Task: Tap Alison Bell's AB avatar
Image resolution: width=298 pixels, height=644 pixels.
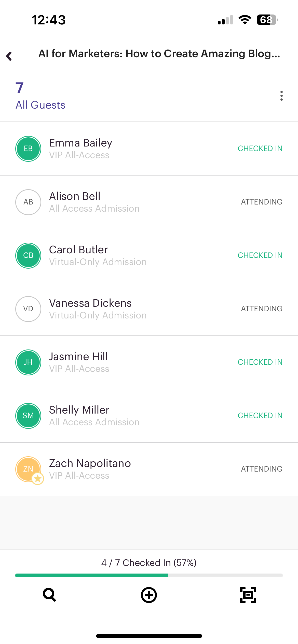Action: pyautogui.click(x=28, y=202)
